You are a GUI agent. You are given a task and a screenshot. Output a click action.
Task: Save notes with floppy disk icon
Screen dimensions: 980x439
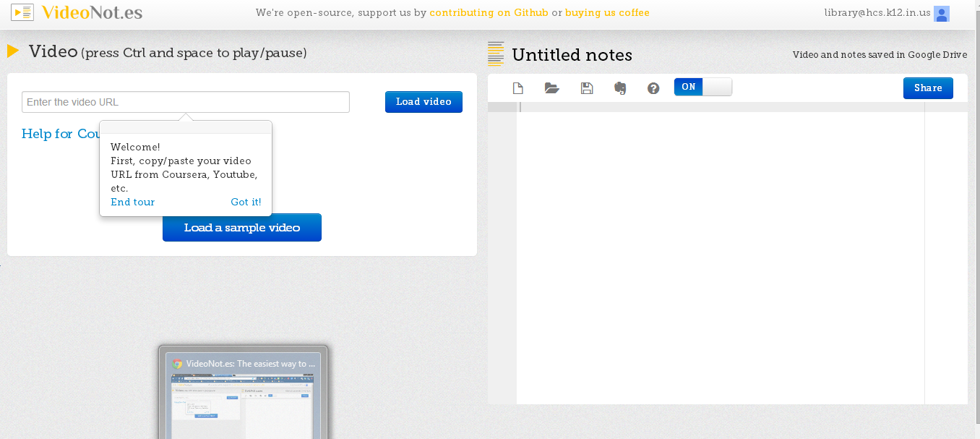(x=587, y=88)
